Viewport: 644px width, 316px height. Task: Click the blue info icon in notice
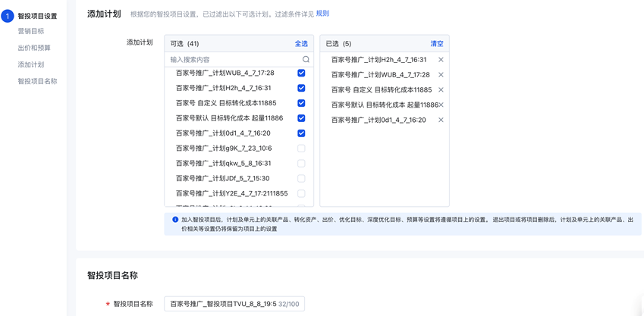click(175, 220)
